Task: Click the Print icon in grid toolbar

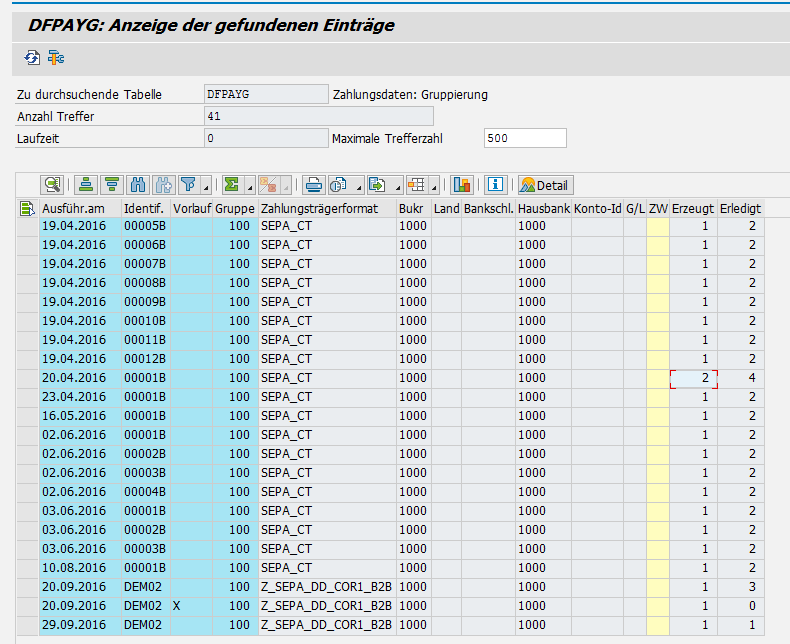Action: point(314,185)
